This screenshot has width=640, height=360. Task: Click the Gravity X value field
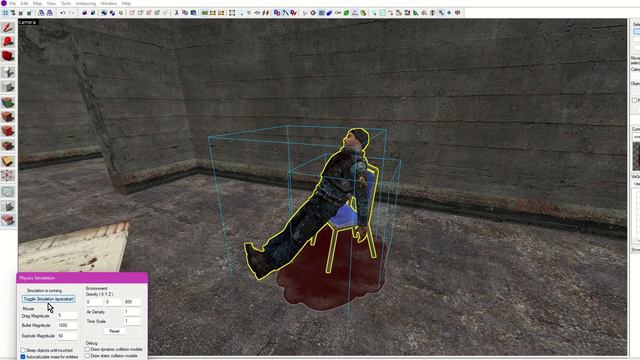pyautogui.click(x=95, y=302)
